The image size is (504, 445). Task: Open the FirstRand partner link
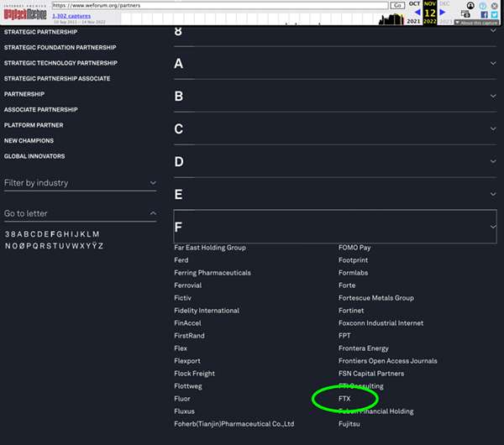189,336
